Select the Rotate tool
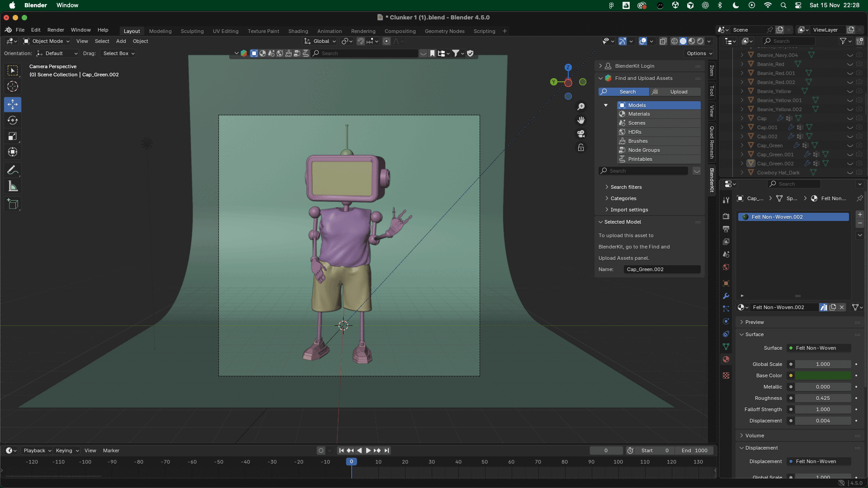The width and height of the screenshot is (868, 488). click(13, 120)
